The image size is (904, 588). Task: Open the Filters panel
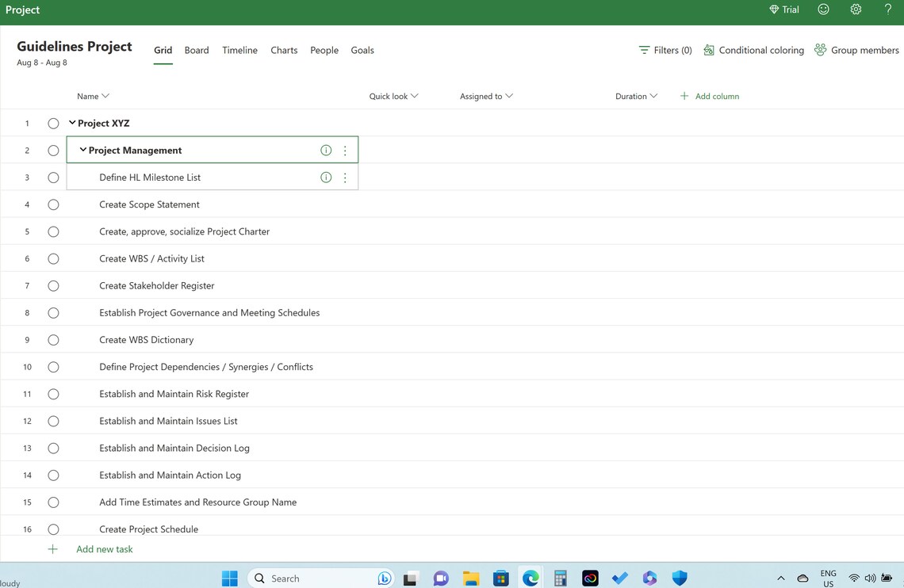pos(665,49)
